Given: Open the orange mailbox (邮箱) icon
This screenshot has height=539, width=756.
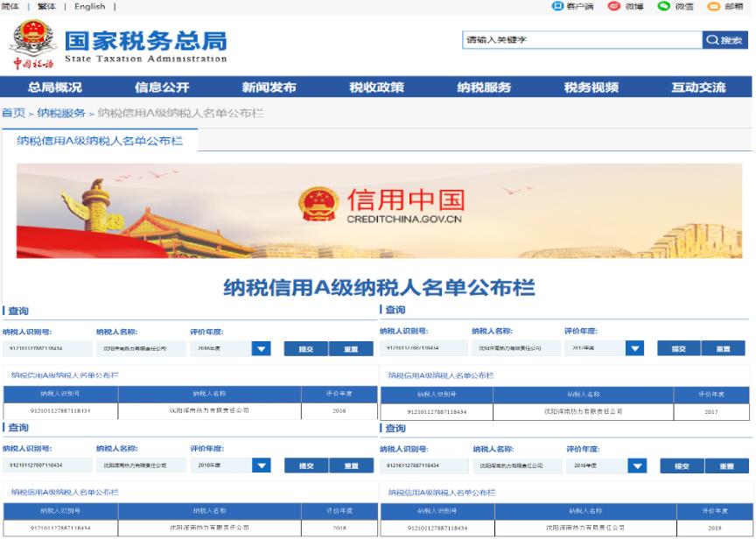Looking at the screenshot, I should coord(713,6).
